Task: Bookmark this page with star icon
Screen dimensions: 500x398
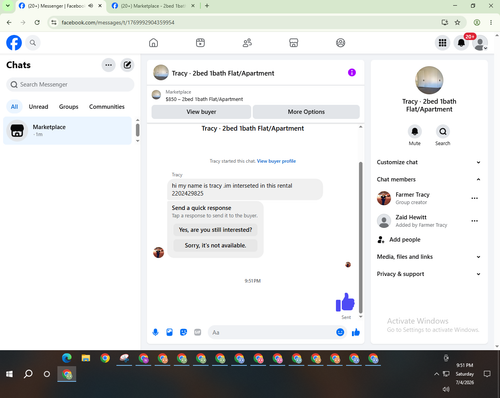Action: [x=457, y=22]
